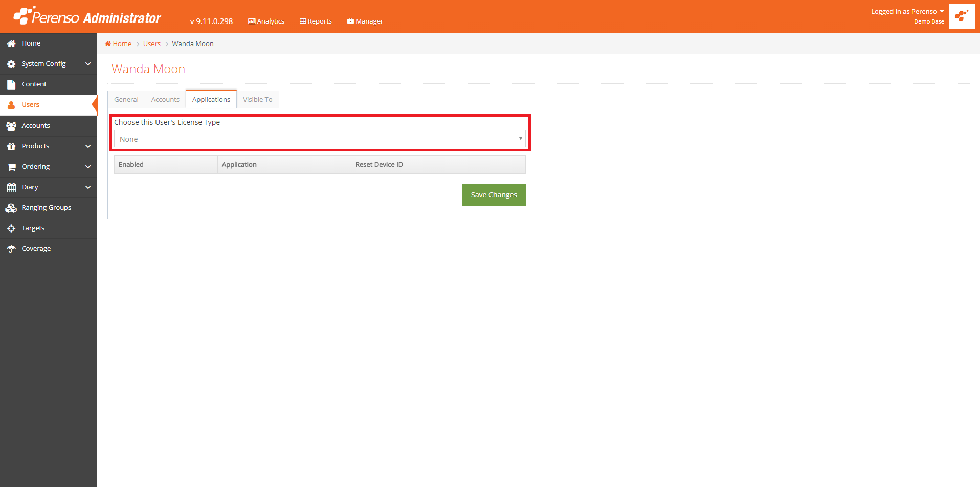Click the version number v 9.11.0.298
The height and width of the screenshot is (487, 980).
(x=211, y=21)
